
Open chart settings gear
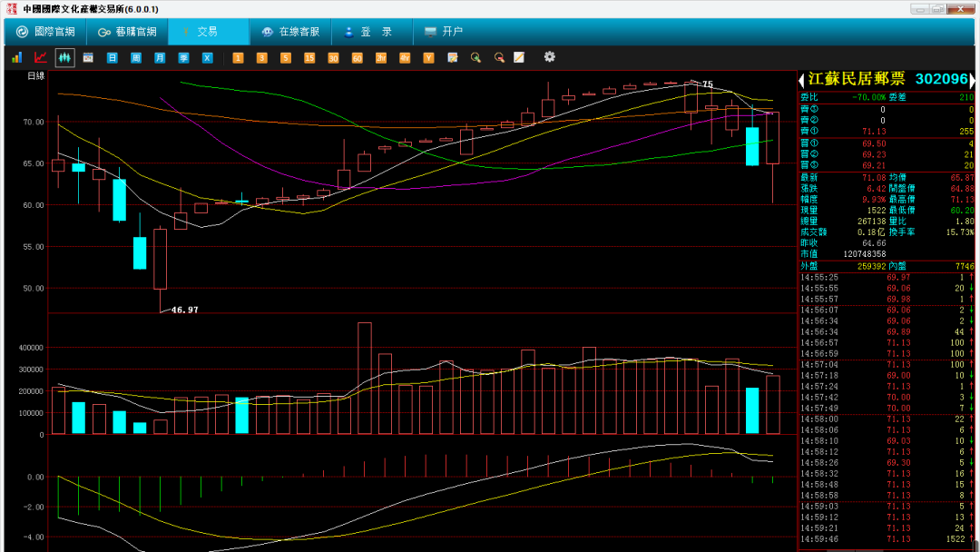[x=549, y=57]
